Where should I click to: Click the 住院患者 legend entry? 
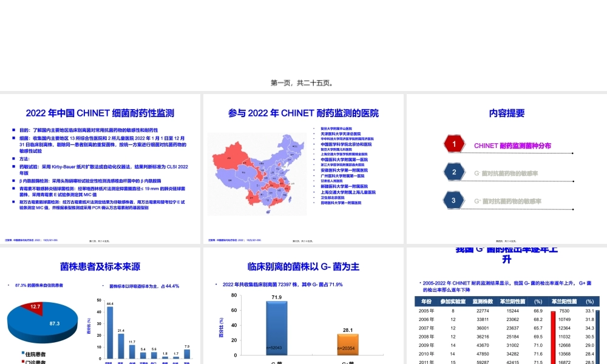[x=33, y=354]
